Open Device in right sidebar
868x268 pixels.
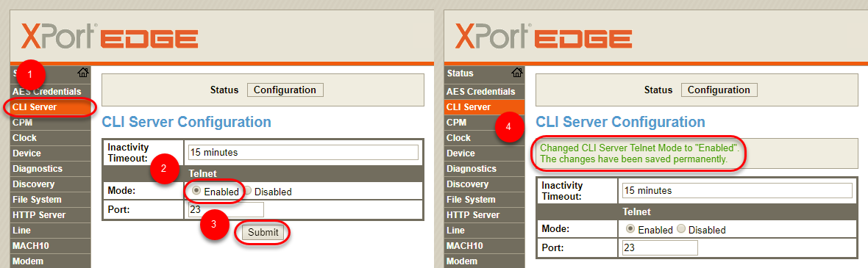click(x=484, y=153)
